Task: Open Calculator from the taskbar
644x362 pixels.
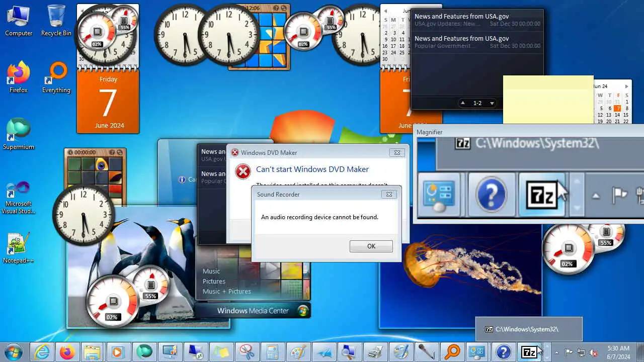Action: coord(272,352)
